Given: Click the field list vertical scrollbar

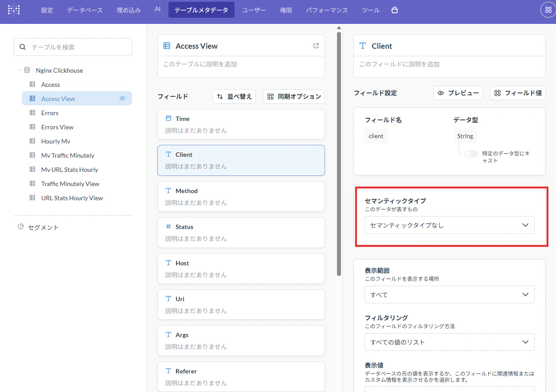Looking at the screenshot, I should pos(339,153).
